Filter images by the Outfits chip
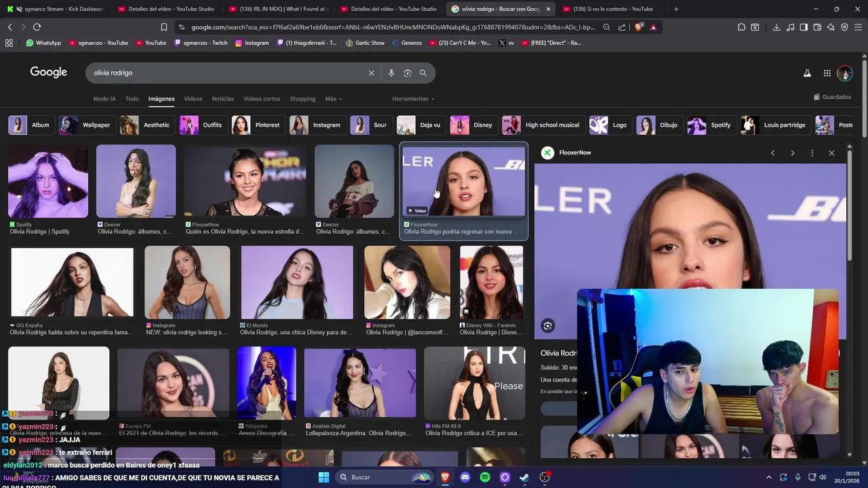The height and width of the screenshot is (488, 868). [202, 125]
